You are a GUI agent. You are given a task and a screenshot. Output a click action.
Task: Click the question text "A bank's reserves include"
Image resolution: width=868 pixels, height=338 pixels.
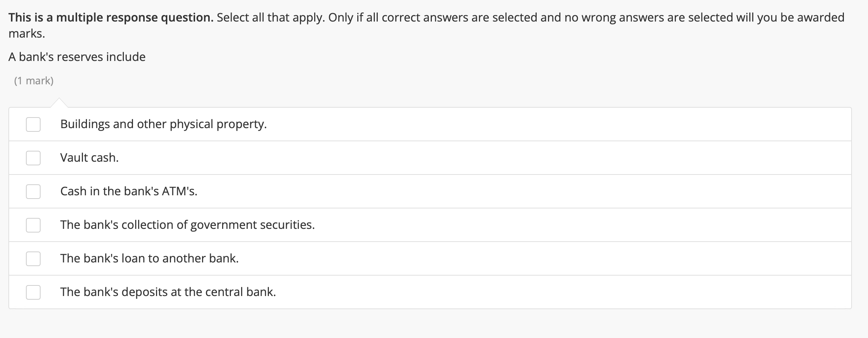(x=77, y=57)
